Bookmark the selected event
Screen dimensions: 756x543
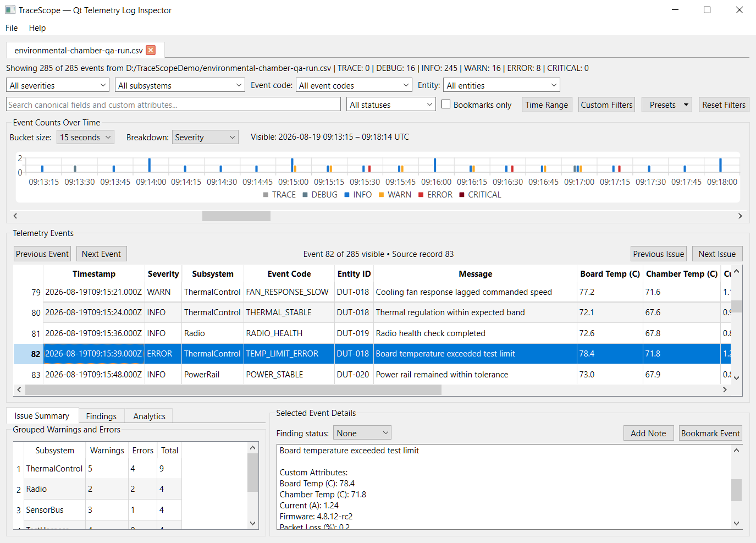(x=710, y=433)
